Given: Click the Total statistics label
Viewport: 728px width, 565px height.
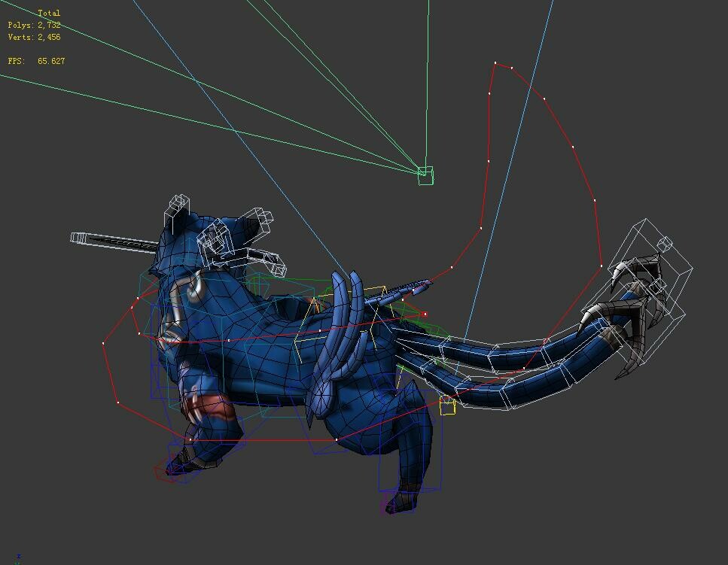Looking at the screenshot, I should (x=49, y=12).
